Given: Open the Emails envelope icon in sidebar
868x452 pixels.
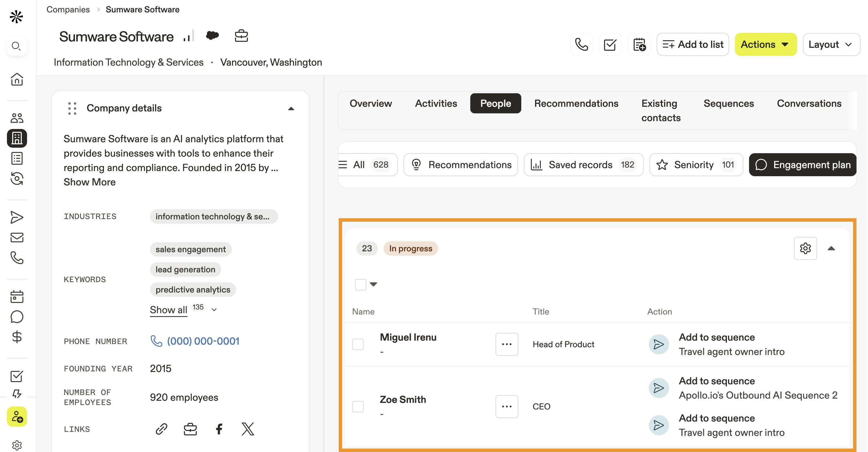Looking at the screenshot, I should tap(17, 238).
